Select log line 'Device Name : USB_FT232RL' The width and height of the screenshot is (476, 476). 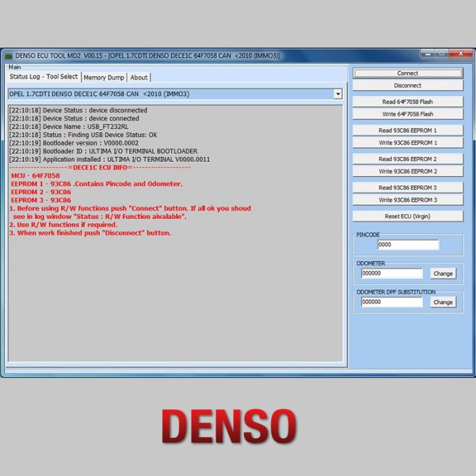(x=69, y=126)
